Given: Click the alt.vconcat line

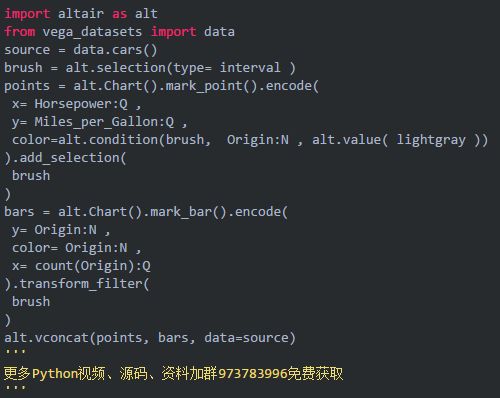Looking at the screenshot, I should (x=150, y=338).
